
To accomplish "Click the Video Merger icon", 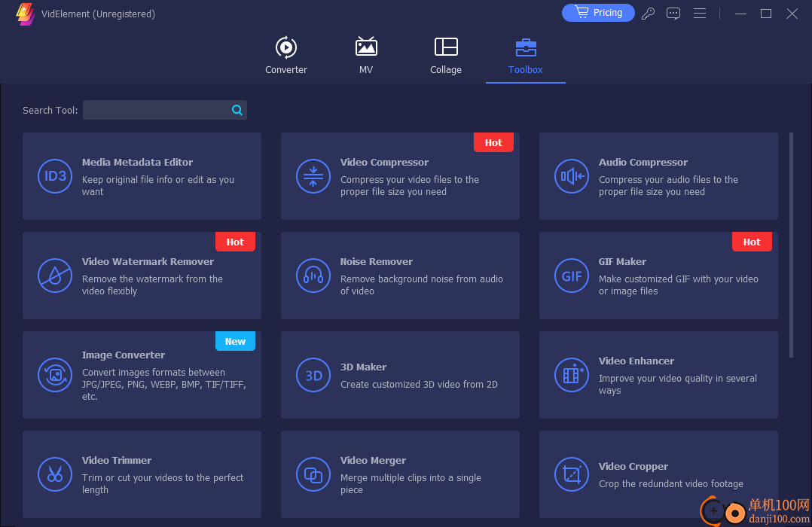I will pyautogui.click(x=313, y=474).
